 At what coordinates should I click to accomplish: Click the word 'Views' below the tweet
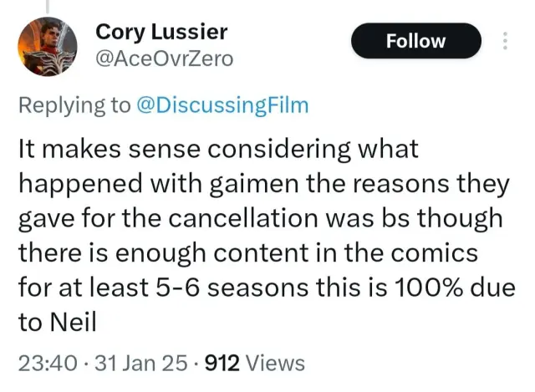coord(274,363)
